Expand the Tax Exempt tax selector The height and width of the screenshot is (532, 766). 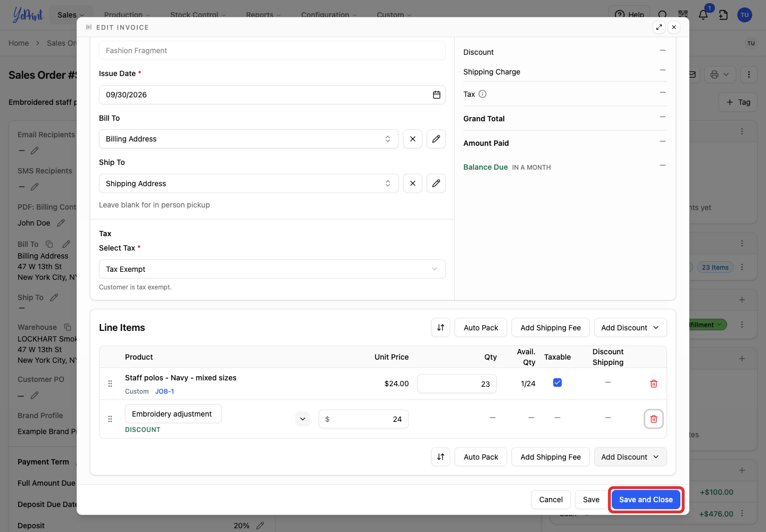[272, 269]
